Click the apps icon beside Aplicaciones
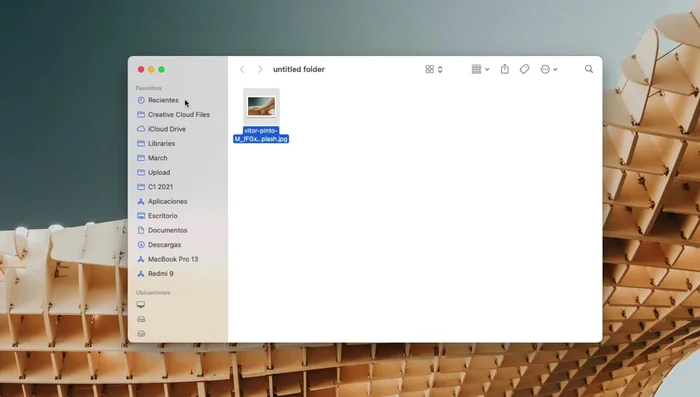The width and height of the screenshot is (700, 397). tap(141, 201)
